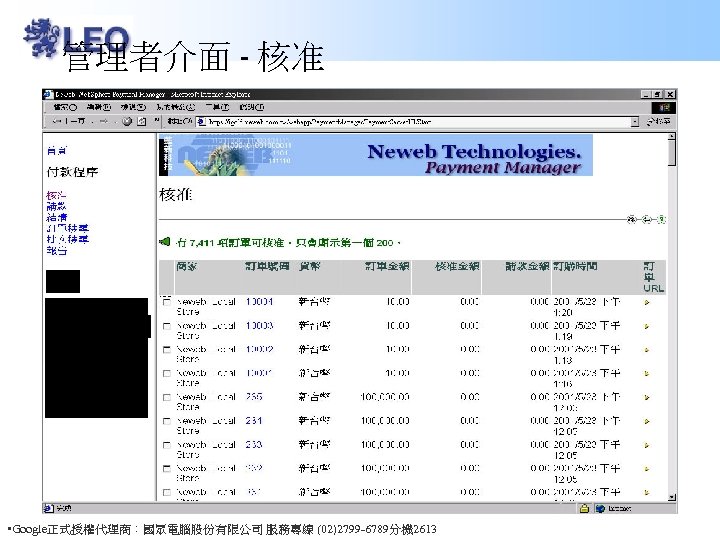Enable the checkbox for order 233
Screen dimensions: 720x540
(x=167, y=445)
